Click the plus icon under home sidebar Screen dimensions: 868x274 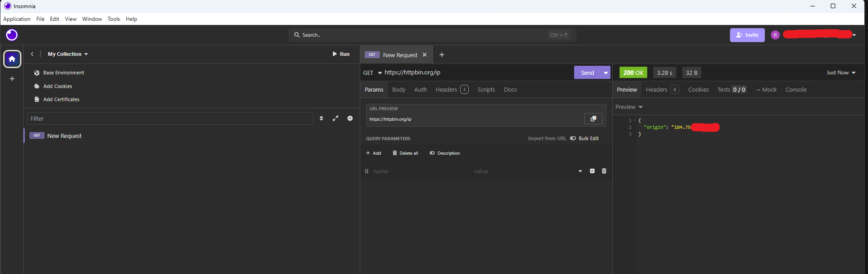(12, 78)
